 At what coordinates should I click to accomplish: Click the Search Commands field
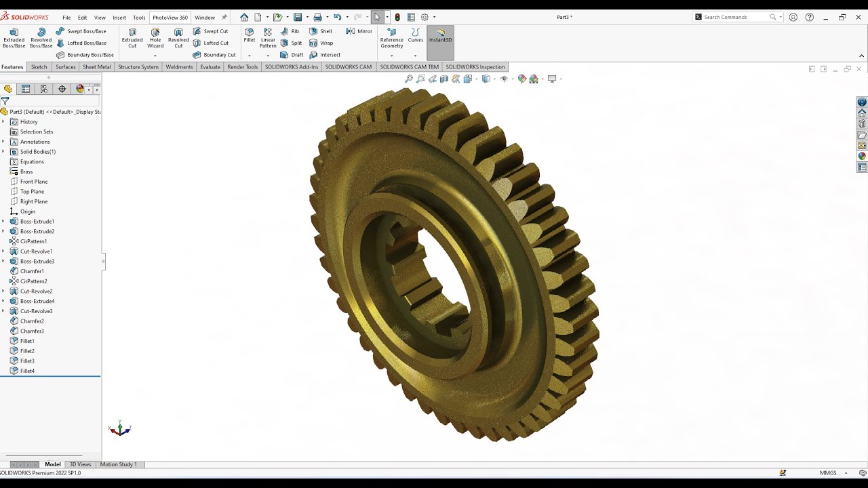[737, 17]
